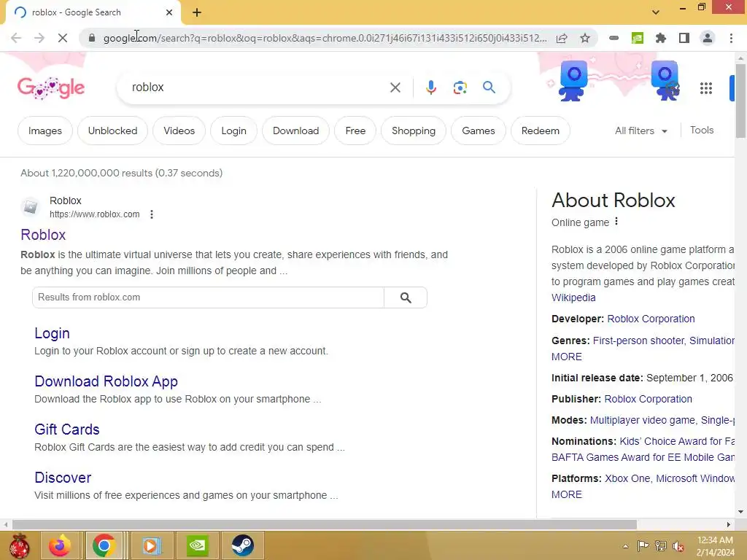The height and width of the screenshot is (560, 747).
Task: Go forward with the browser arrow
Action: [x=39, y=38]
